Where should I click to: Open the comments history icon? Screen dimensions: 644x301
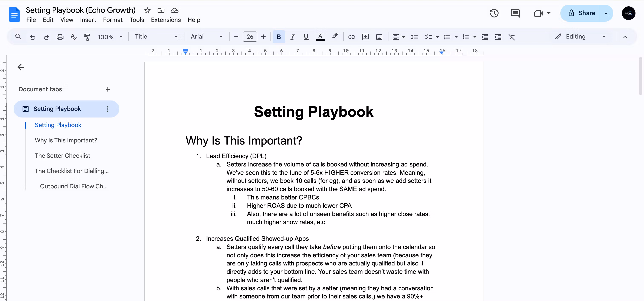point(515,13)
